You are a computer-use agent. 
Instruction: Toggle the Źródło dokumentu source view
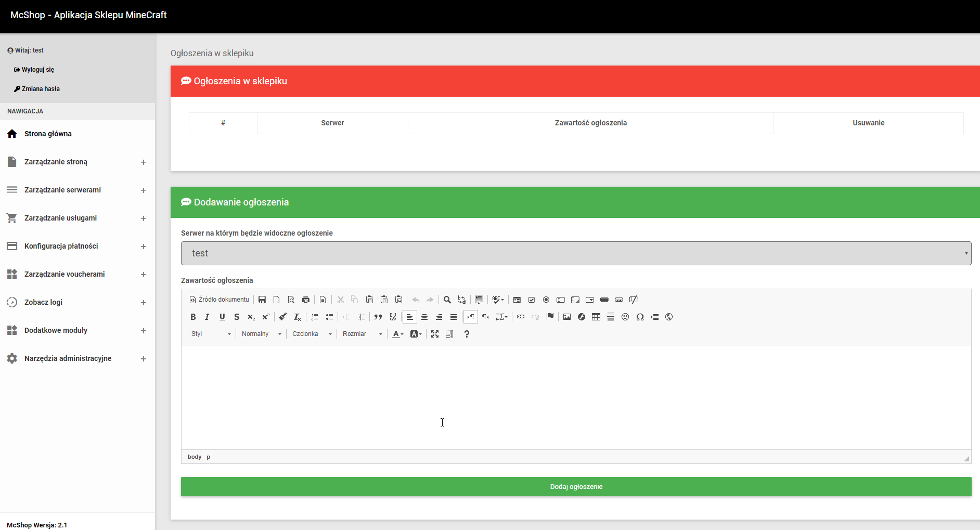(x=220, y=300)
